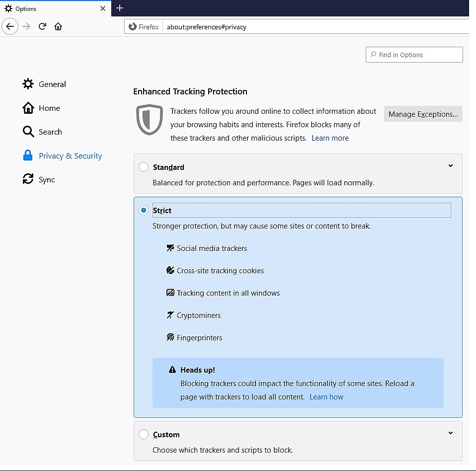Viewport: 476px width, 471px height.
Task: Click the Sync arrows icon in sidebar
Action: click(x=28, y=179)
